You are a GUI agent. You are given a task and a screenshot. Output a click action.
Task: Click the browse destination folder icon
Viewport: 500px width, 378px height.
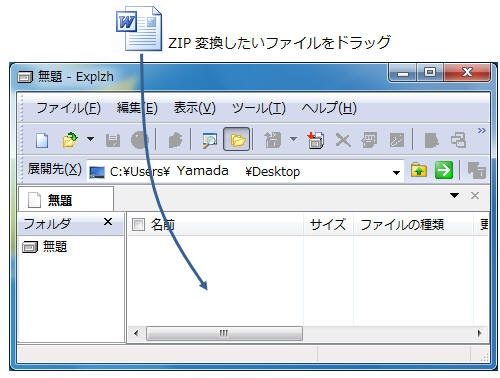419,170
